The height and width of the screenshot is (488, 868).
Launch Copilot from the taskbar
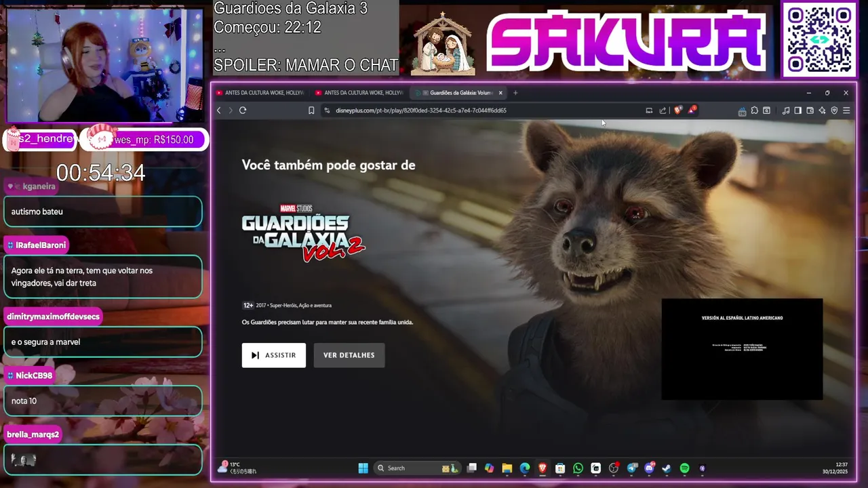pos(490,468)
